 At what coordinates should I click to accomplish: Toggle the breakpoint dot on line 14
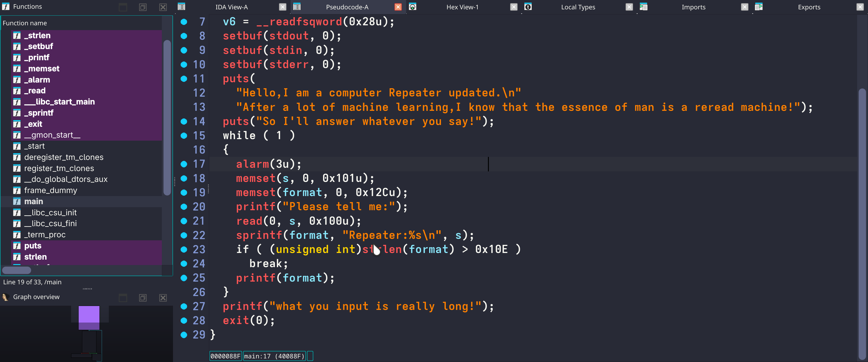pos(184,122)
